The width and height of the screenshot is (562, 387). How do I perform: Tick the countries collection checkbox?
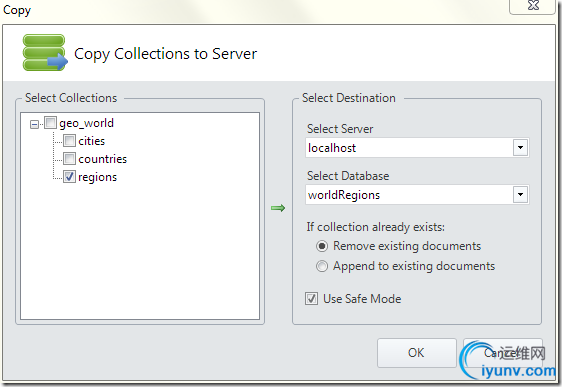click(x=70, y=158)
